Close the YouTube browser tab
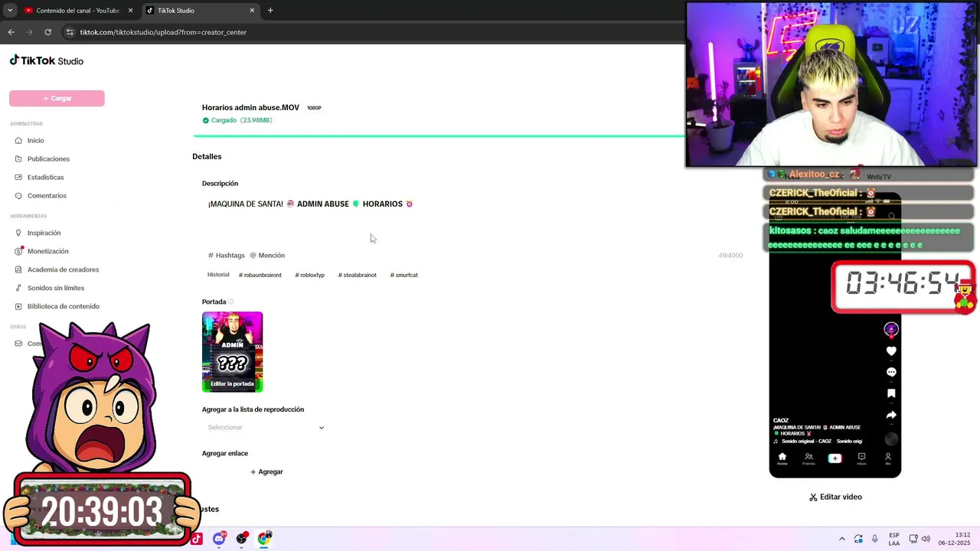 [x=130, y=11]
